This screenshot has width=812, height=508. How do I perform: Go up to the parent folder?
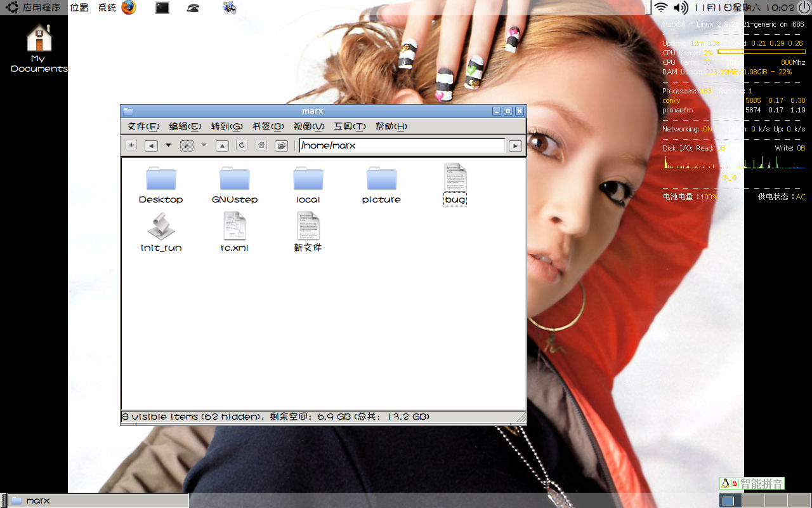tap(222, 145)
